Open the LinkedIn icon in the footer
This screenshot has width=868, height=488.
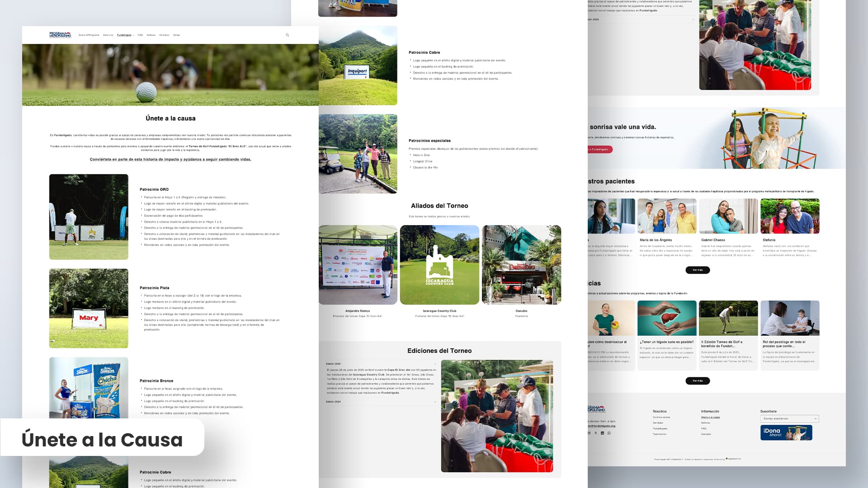(x=602, y=433)
